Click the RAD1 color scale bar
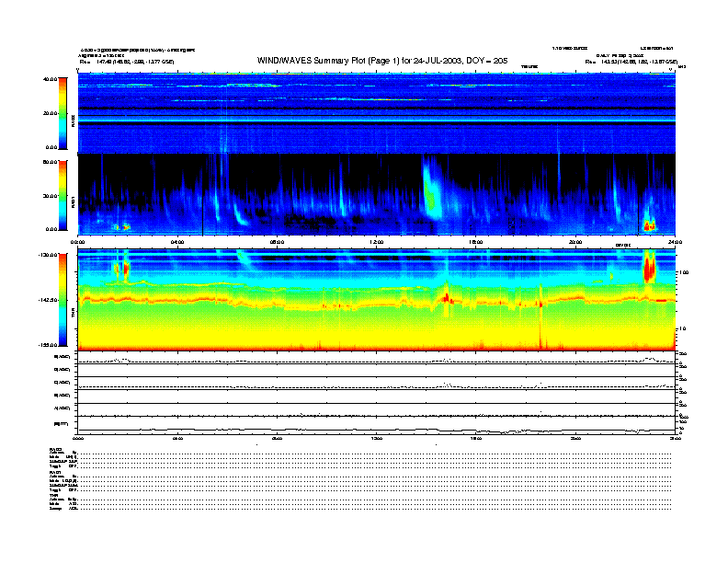 pos(63,196)
